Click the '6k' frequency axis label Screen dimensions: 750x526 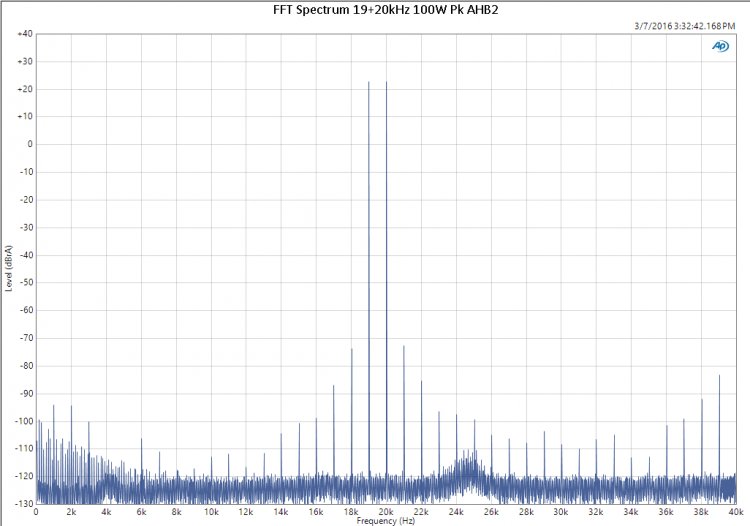click(141, 512)
